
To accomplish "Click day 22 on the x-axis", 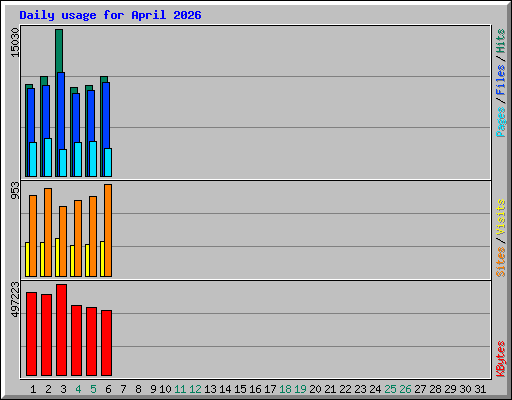I will click(345, 389).
